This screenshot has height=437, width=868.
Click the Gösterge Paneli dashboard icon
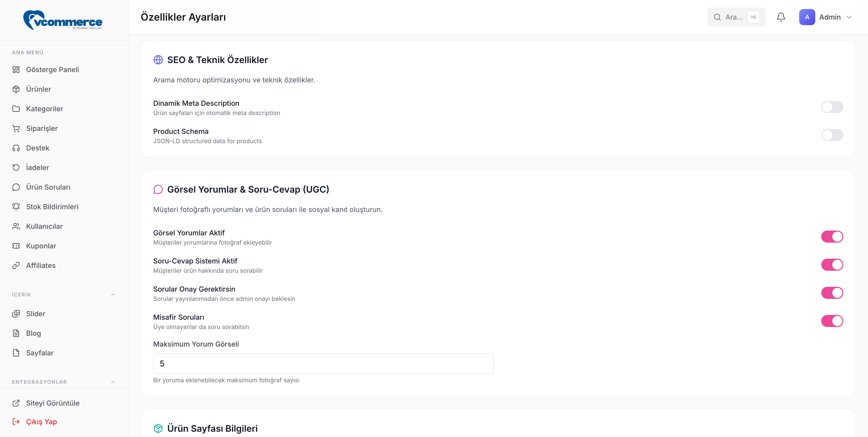click(16, 70)
